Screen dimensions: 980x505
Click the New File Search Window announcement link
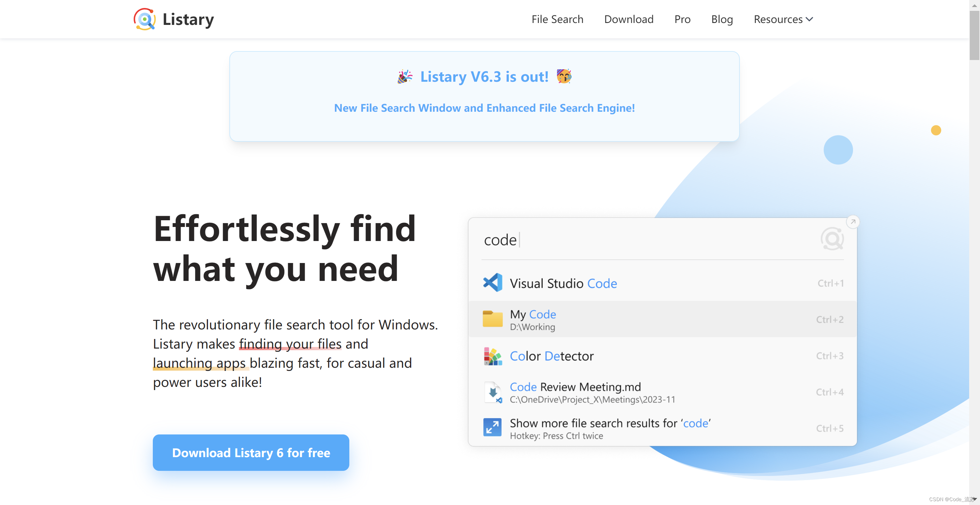tap(484, 108)
